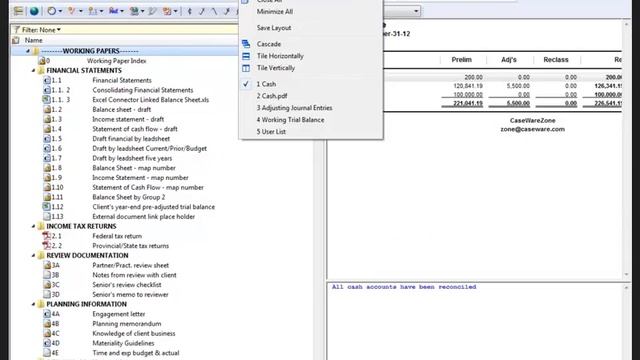The height and width of the screenshot is (360, 640).
Task: Select 'Engagement letter' row
Action: [119, 314]
